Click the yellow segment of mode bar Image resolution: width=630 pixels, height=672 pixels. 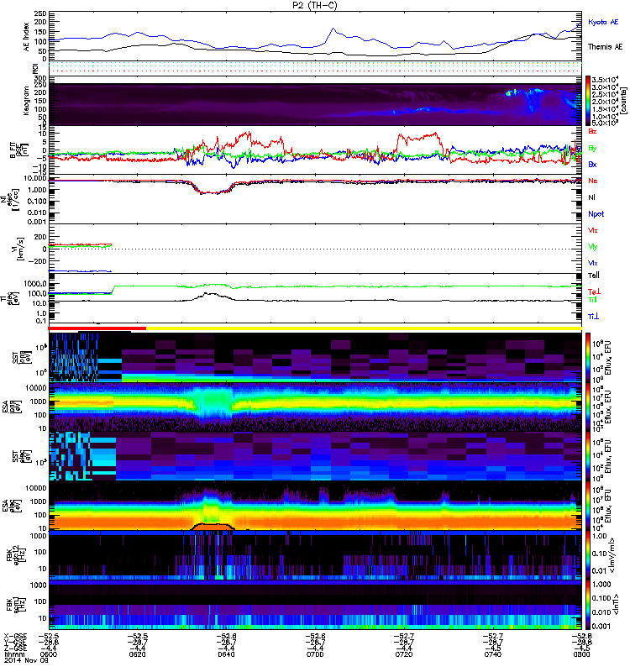[364, 328]
